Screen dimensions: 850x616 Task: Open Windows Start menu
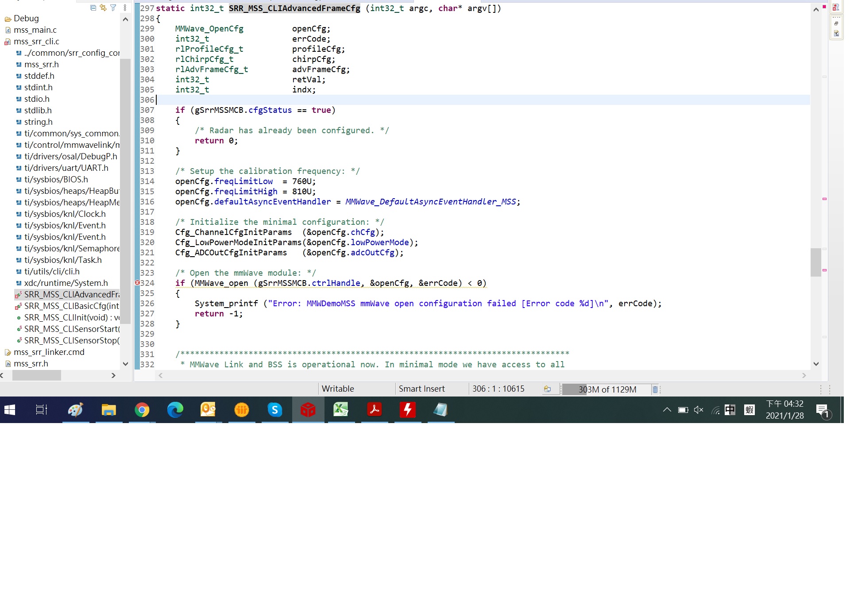(10, 410)
